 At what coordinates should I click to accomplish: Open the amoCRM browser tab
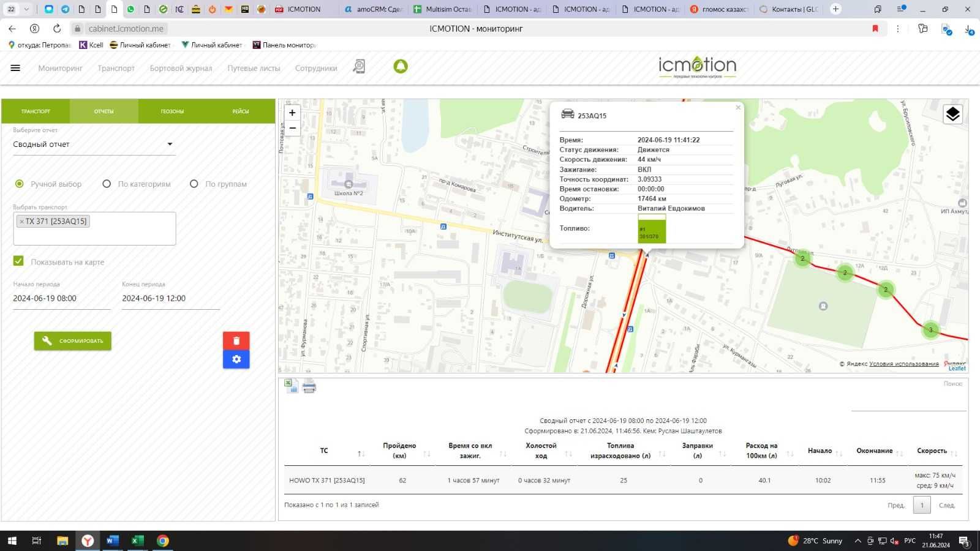coord(373,9)
